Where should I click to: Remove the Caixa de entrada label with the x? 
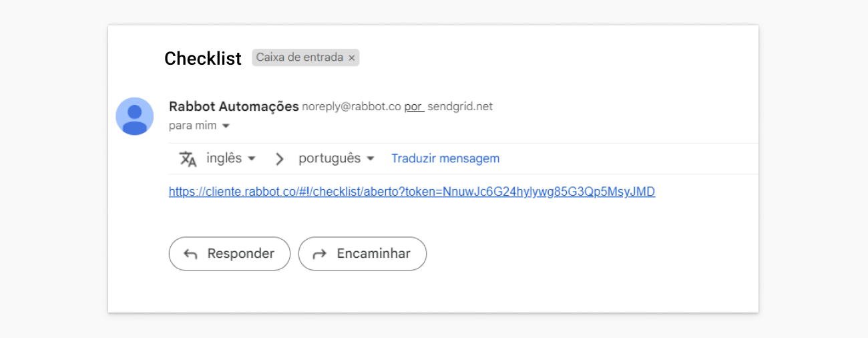[352, 58]
